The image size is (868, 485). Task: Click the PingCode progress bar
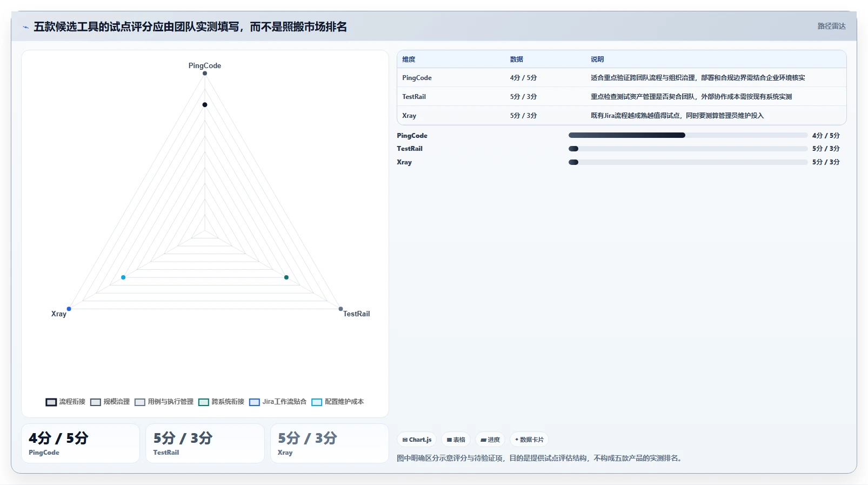688,136
